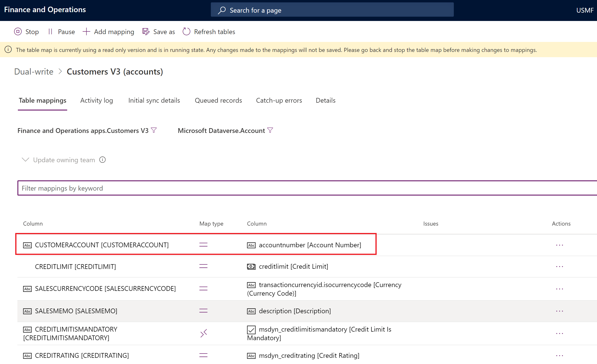
Task: Click msdyn_creditrating [Credit Rating] cell
Action: coord(309,355)
